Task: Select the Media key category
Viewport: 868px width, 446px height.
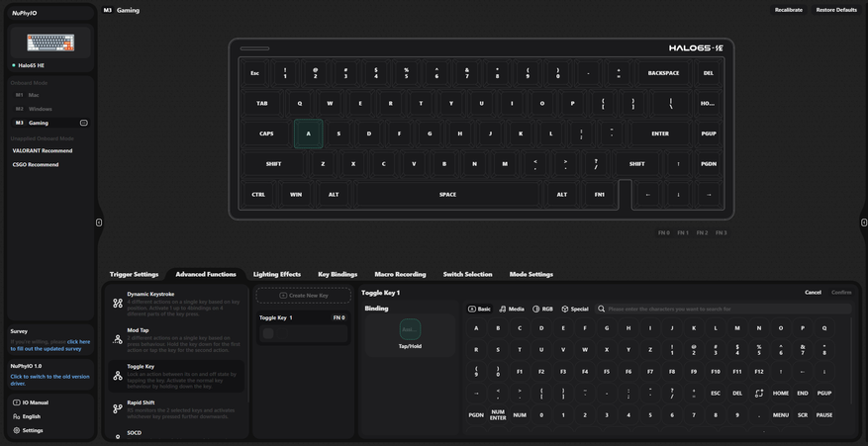Action: pyautogui.click(x=512, y=309)
